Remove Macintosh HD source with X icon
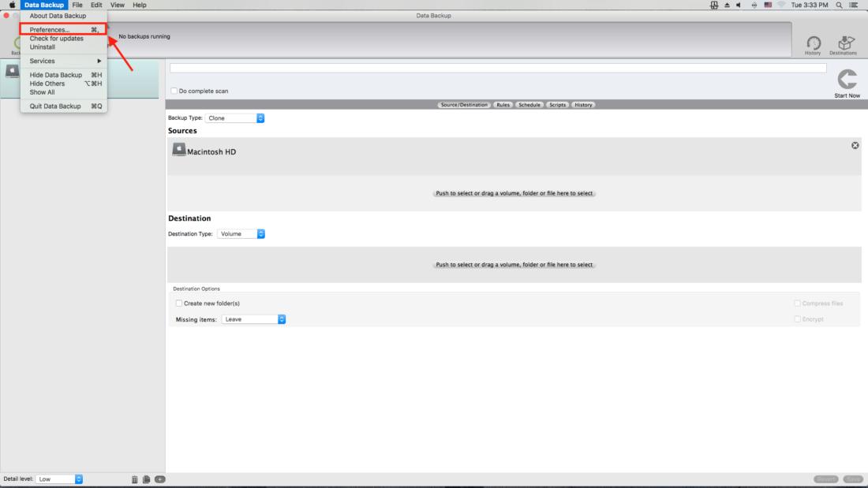 click(x=855, y=146)
